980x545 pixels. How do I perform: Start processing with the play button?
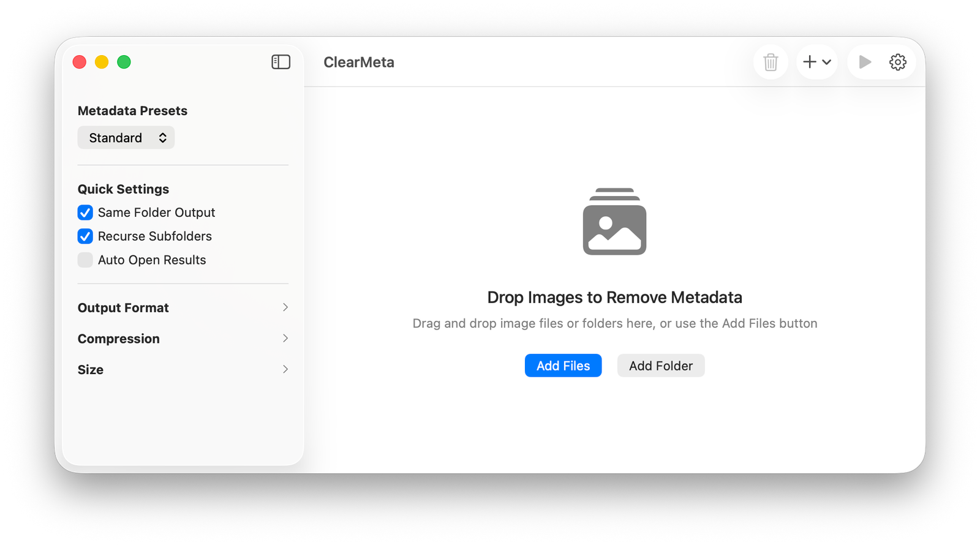click(865, 62)
